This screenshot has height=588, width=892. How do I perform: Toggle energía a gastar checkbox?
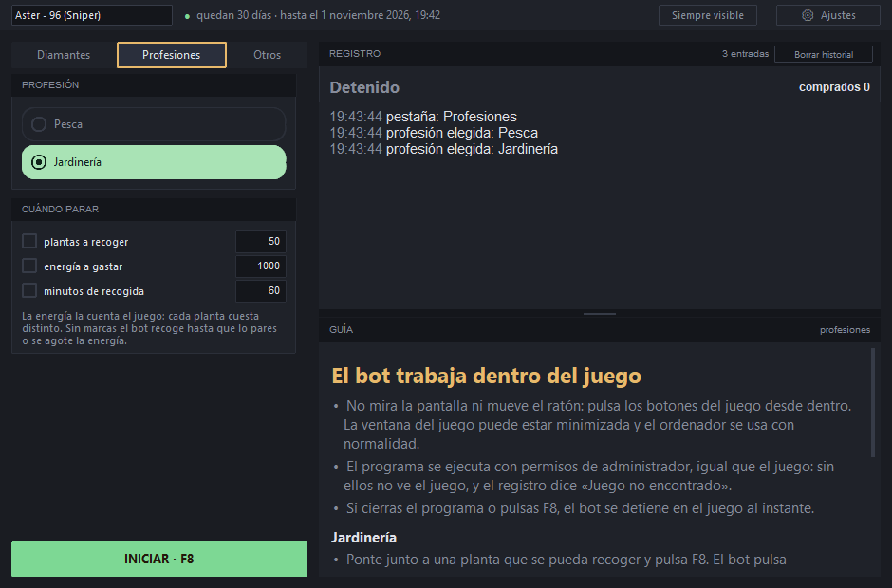29,266
